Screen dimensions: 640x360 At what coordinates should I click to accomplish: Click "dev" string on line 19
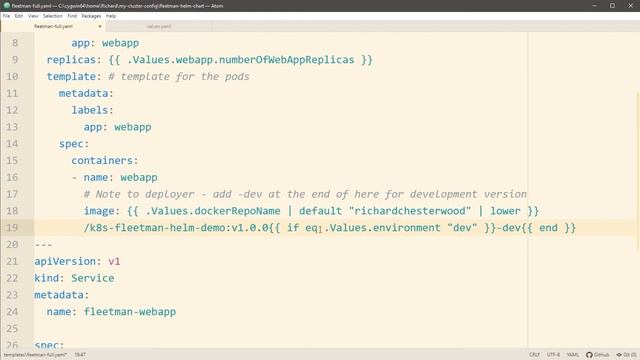(462, 228)
